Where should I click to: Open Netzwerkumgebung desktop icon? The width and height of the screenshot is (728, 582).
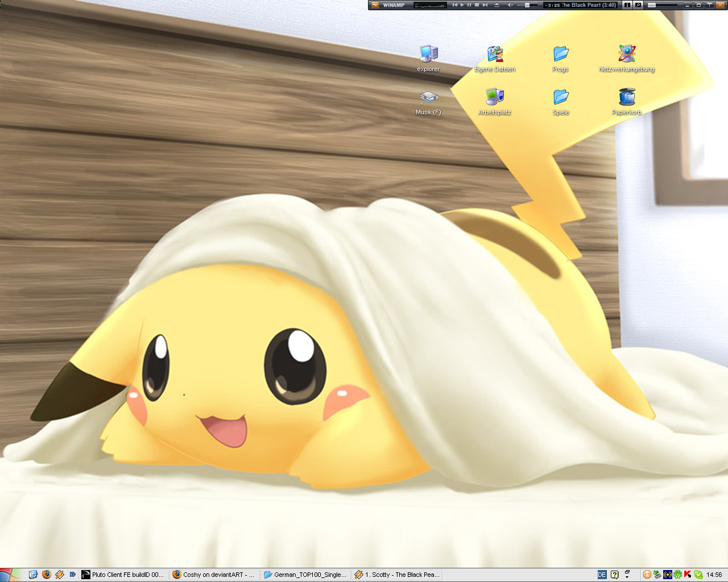pos(627,59)
